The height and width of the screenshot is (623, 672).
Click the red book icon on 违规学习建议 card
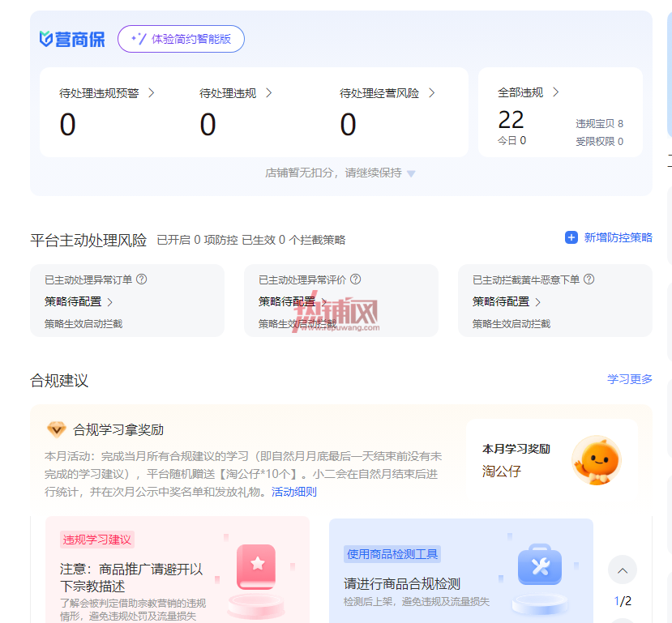point(256,567)
